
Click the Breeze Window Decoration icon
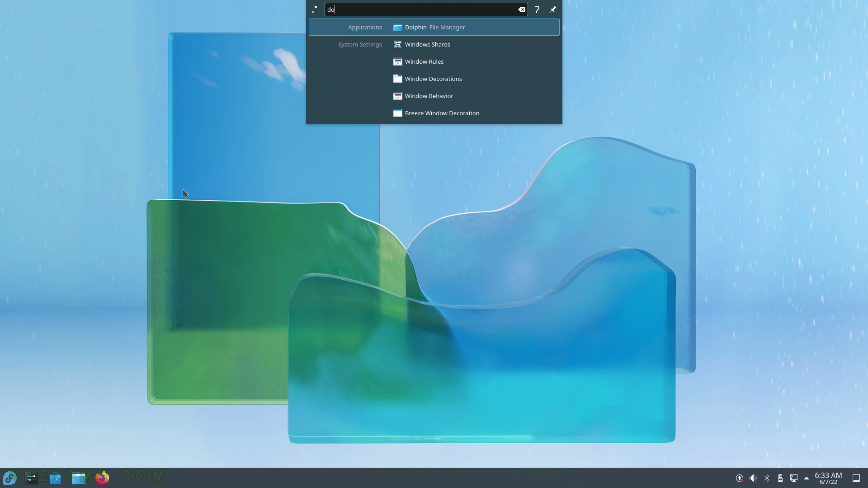(x=398, y=113)
